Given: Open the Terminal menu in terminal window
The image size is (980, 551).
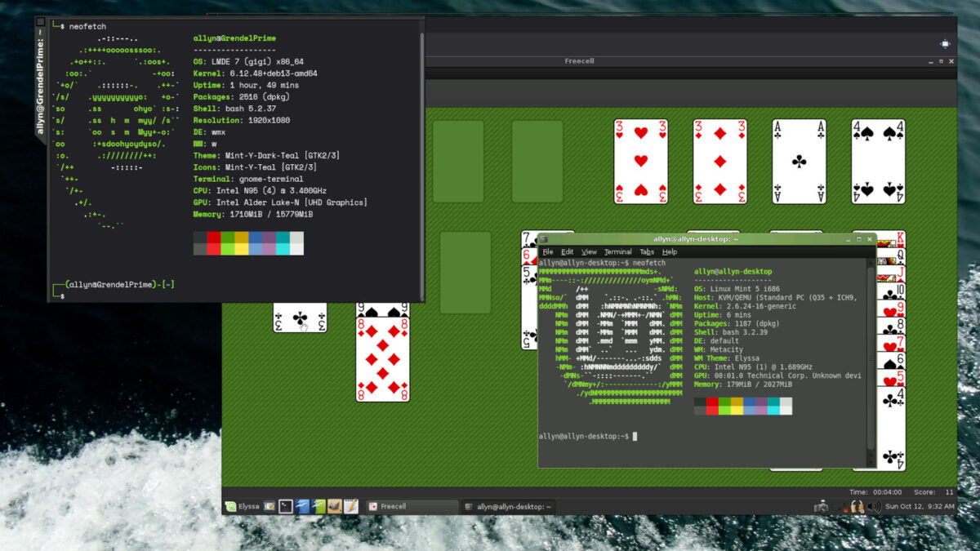Looking at the screenshot, I should pos(617,252).
